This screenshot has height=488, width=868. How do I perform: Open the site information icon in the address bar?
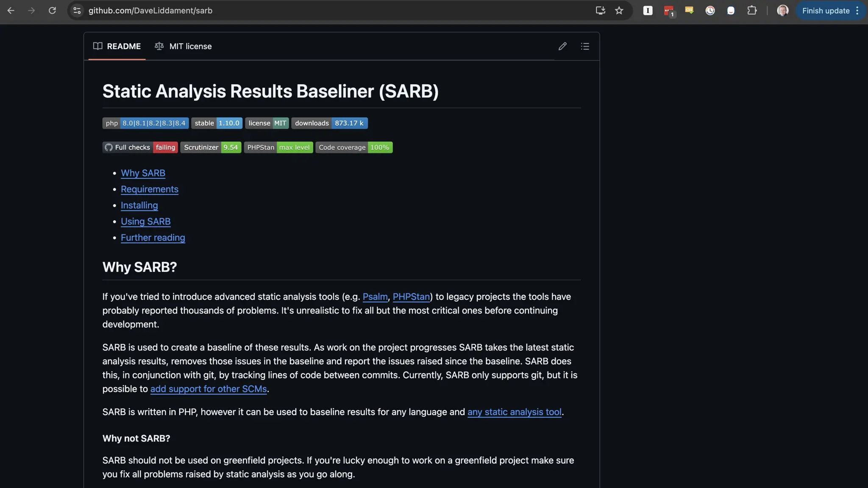pos(77,11)
